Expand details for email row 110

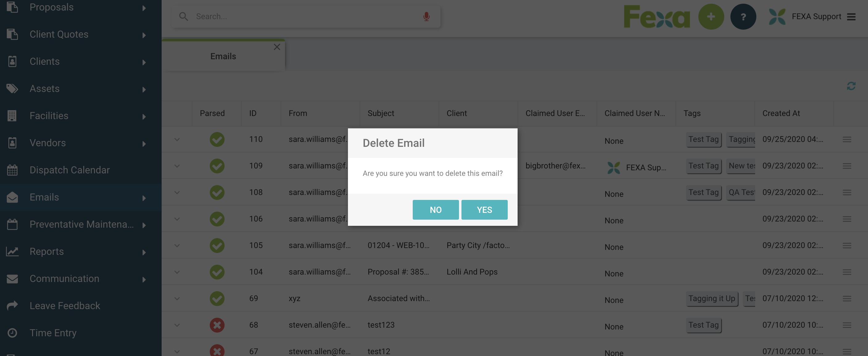tap(176, 139)
